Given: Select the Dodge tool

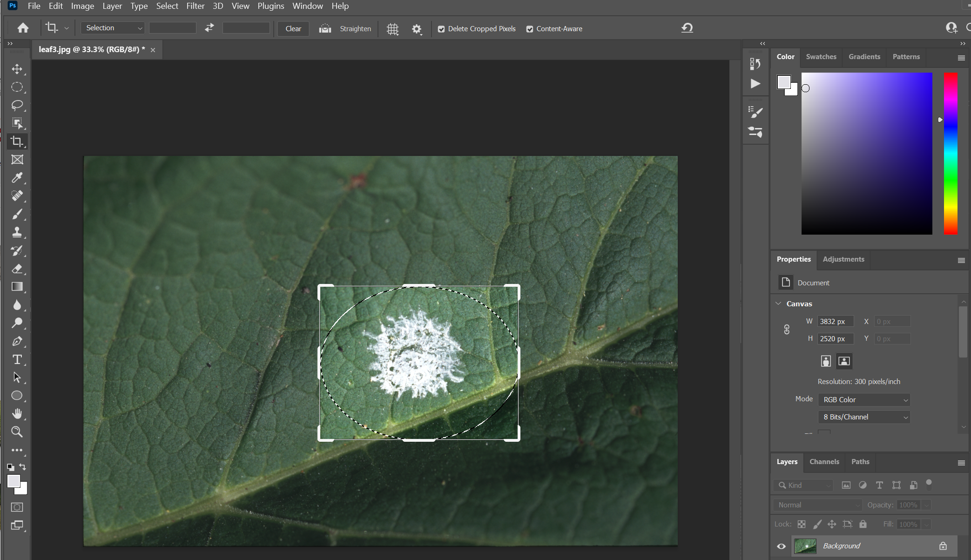Looking at the screenshot, I should 17,323.
